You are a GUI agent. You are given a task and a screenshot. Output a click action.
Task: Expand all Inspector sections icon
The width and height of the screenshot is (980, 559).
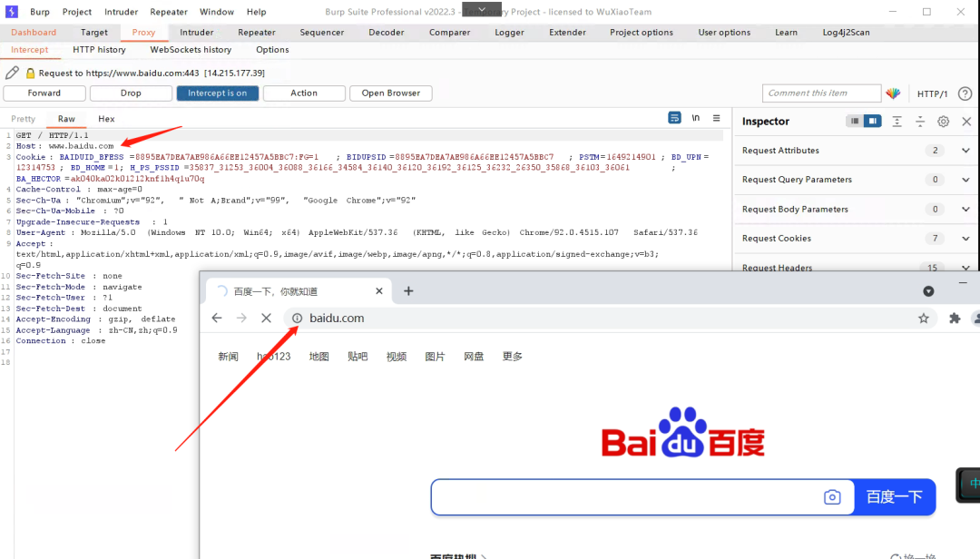tap(897, 122)
